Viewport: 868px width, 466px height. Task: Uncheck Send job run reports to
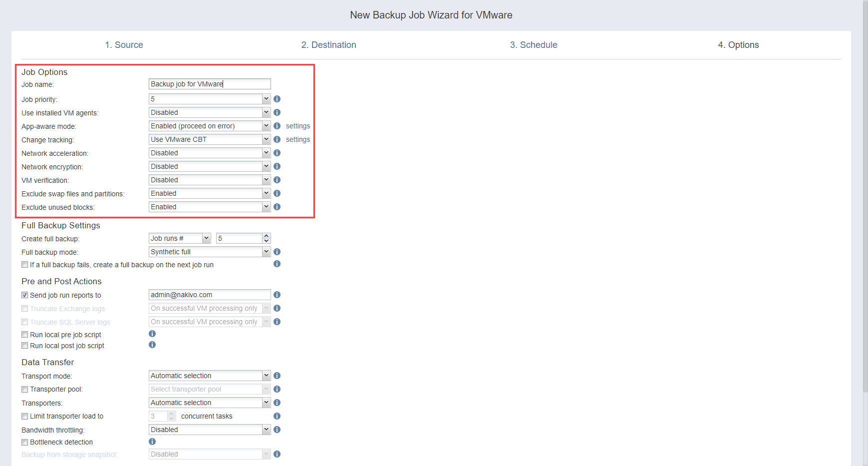click(x=24, y=295)
